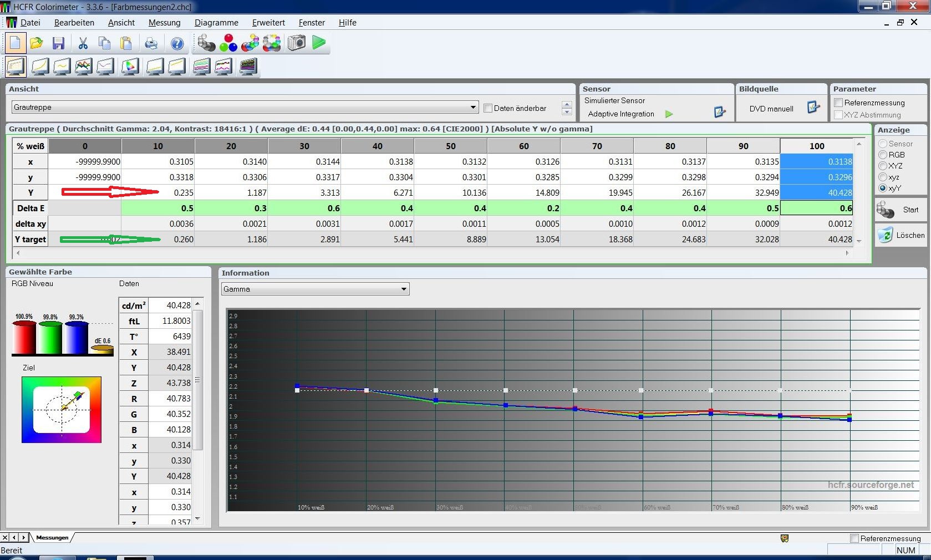Click the gray scale measurement icon

[206, 43]
